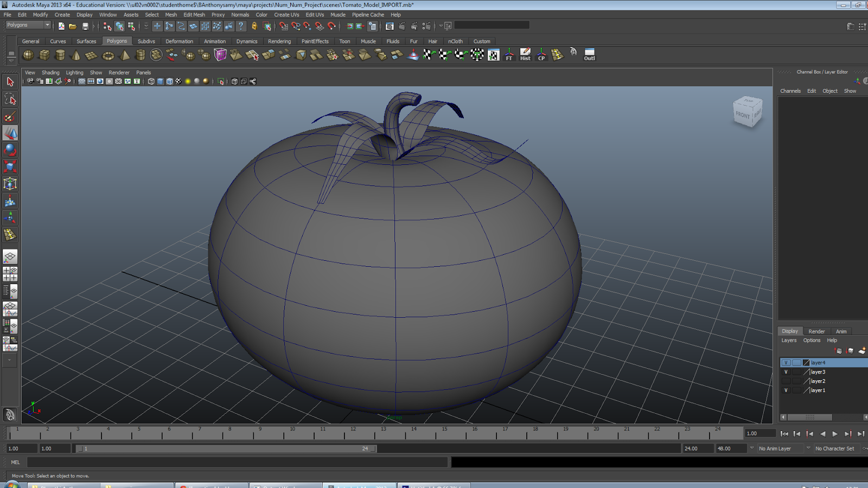868x488 pixels.
Task: Open the menu set dropdown showing Polygons
Action: [27, 24]
